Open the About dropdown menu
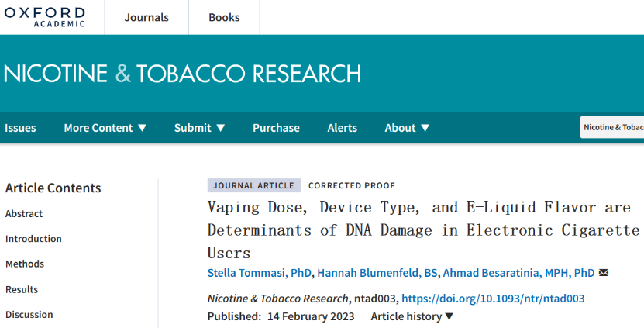 tap(407, 128)
